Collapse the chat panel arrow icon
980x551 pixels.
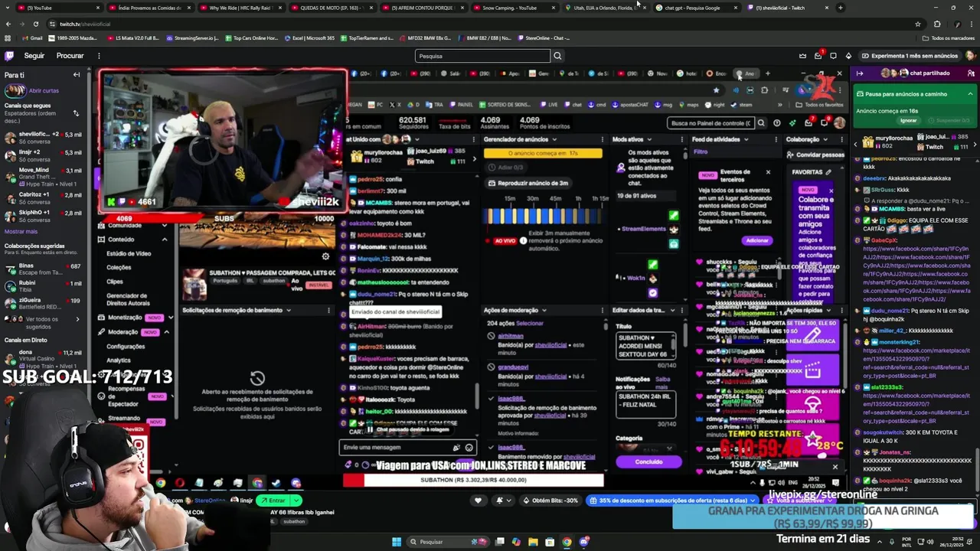click(860, 73)
